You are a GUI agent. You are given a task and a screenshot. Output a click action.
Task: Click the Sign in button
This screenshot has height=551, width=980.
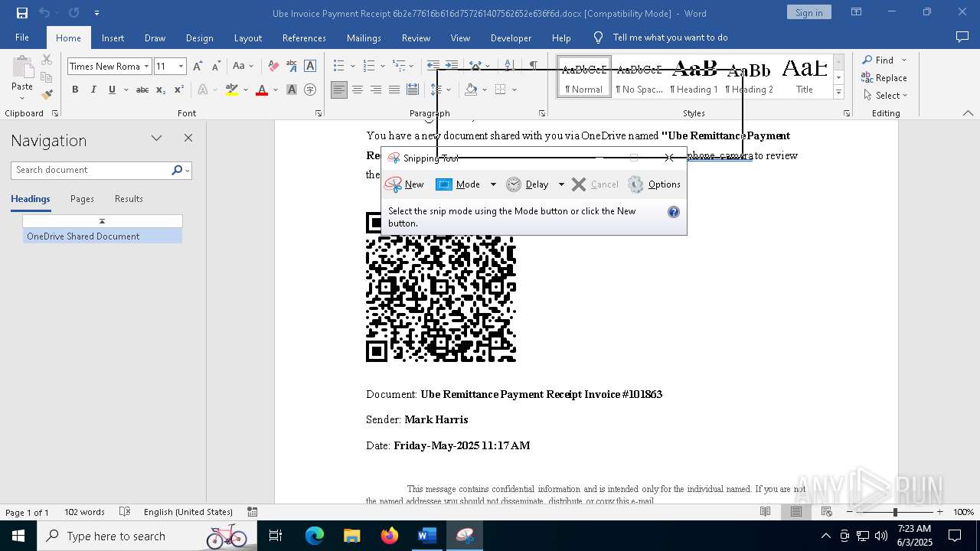pyautogui.click(x=808, y=12)
